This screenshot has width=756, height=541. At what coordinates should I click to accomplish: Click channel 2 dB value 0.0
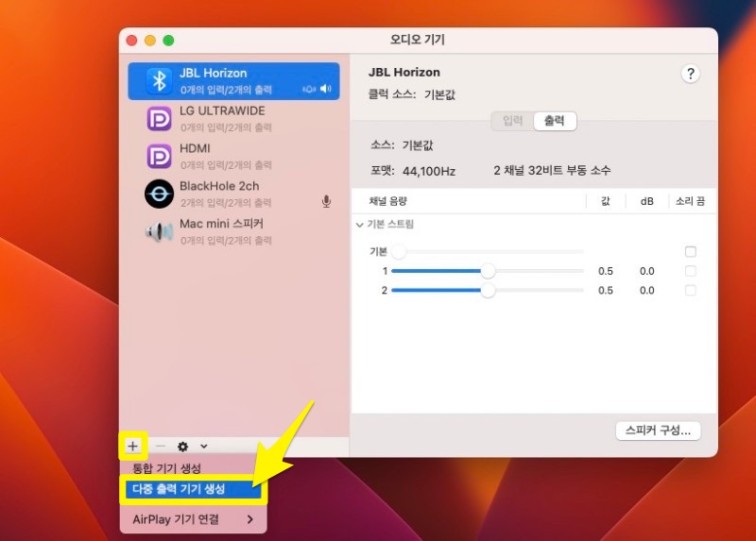point(647,291)
